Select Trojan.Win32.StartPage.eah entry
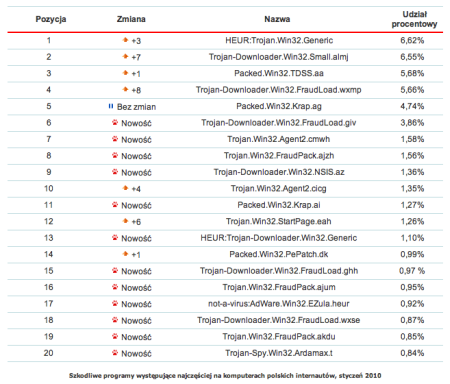450x384 pixels. 279,221
